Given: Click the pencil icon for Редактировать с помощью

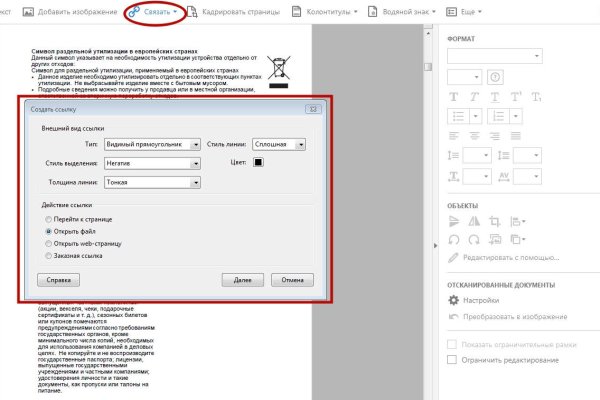Looking at the screenshot, I should 454,258.
